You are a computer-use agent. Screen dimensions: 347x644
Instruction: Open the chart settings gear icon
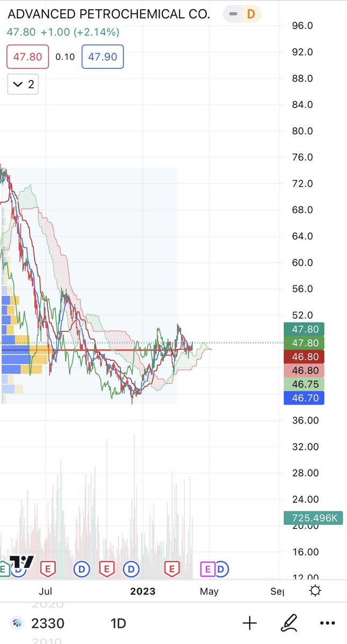click(x=315, y=591)
